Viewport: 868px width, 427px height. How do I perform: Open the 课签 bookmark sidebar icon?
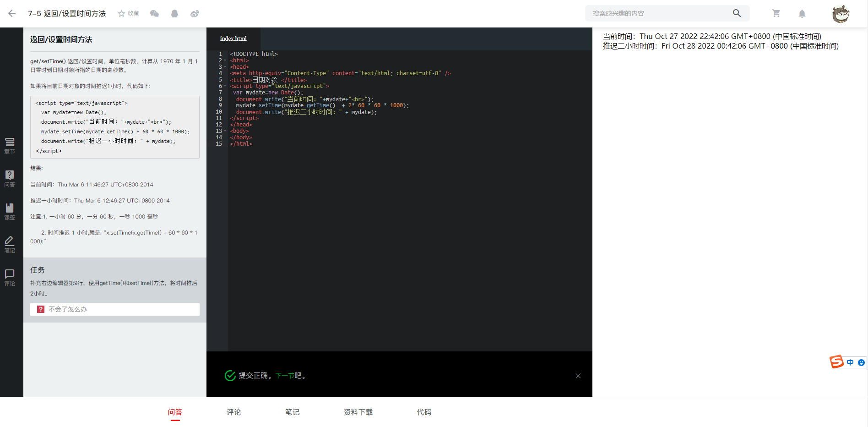10,212
